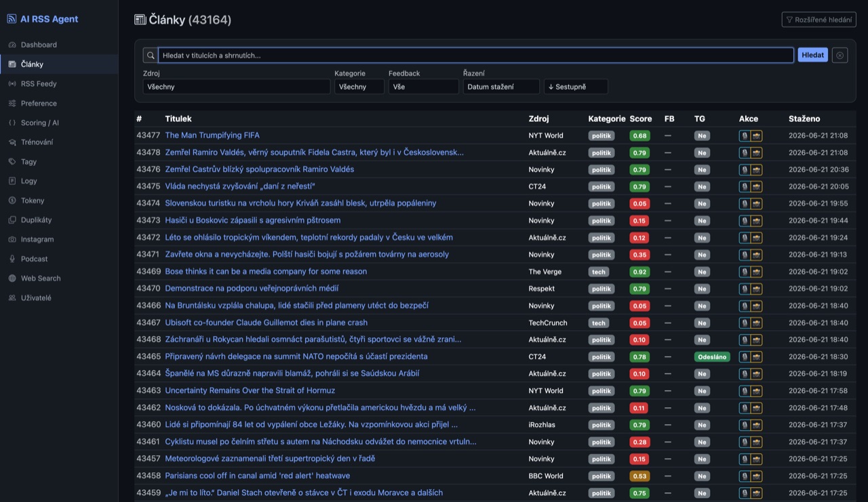Click microphone action for article 43465
Screen dimensions: 868x502
coord(745,357)
